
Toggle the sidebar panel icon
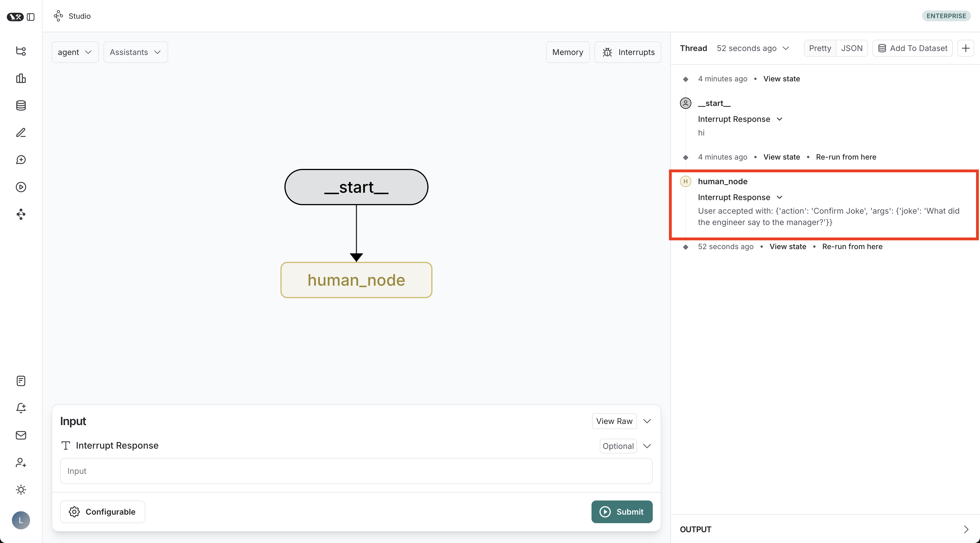(31, 17)
